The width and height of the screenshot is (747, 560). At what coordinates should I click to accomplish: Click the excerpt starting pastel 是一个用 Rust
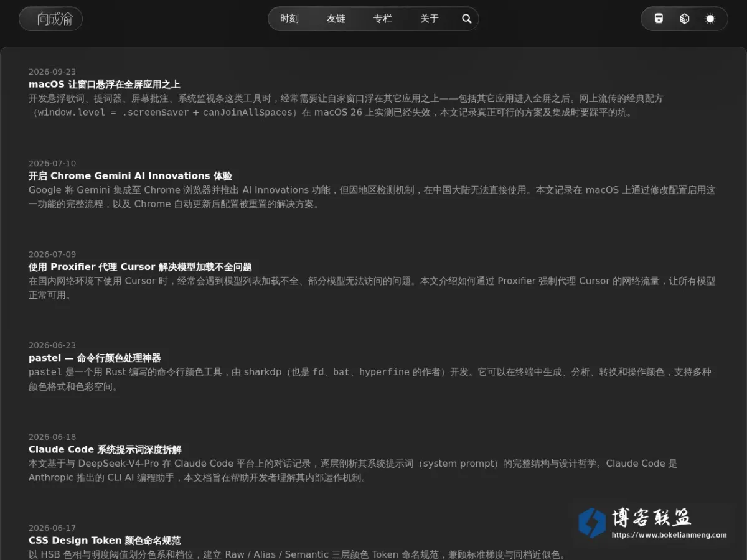point(370,379)
